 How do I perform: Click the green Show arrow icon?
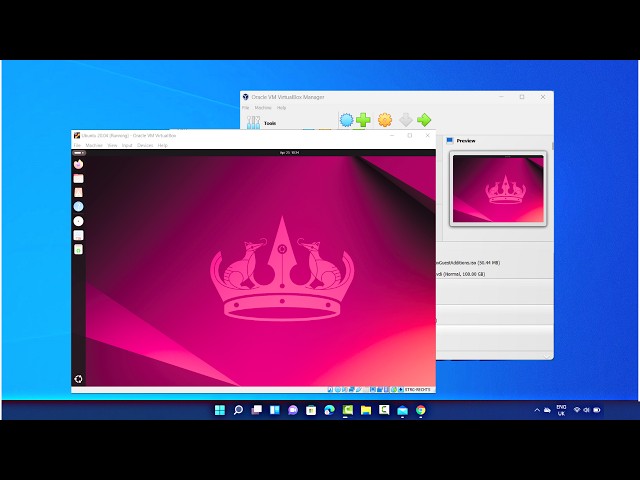tap(424, 120)
